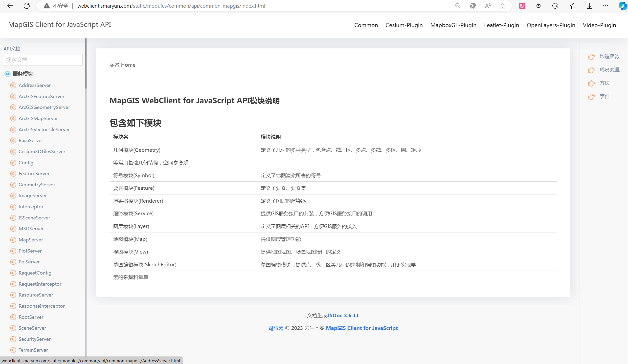The image size is (628, 364).
Task: Open the favorites list dropdown
Action: coord(573,6)
